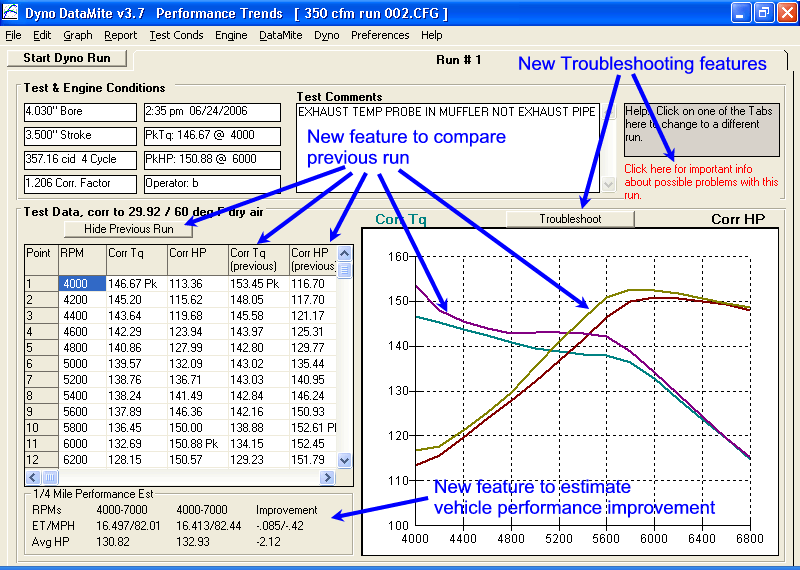
Task: Click the 3.500" Stroke field
Action: click(x=80, y=136)
